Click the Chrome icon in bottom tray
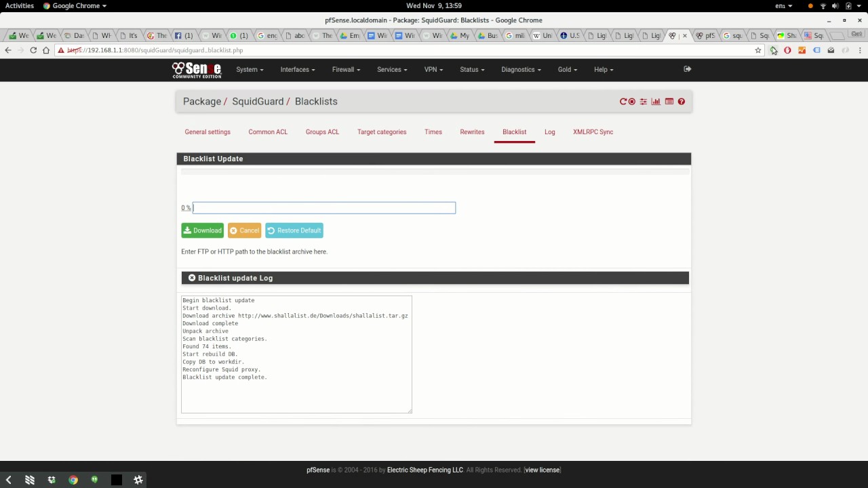The height and width of the screenshot is (488, 868). [73, 480]
